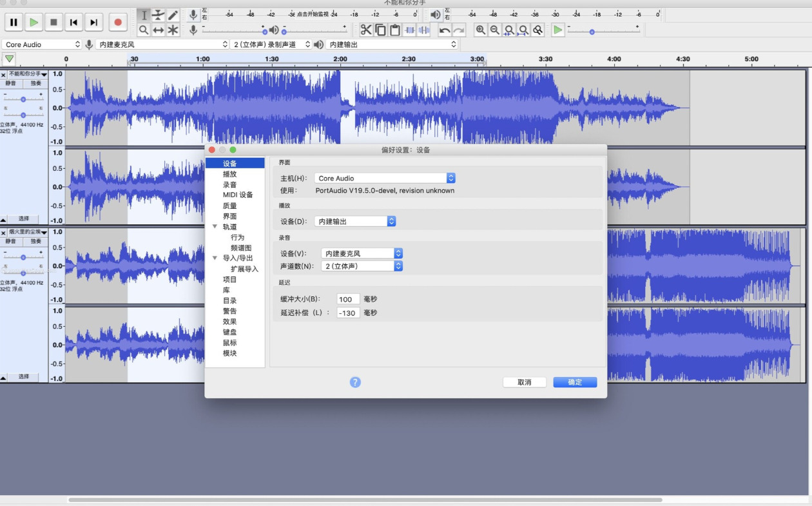Open the Core Audio host dropdown in toolbar
The width and height of the screenshot is (812, 506).
pyautogui.click(x=43, y=44)
